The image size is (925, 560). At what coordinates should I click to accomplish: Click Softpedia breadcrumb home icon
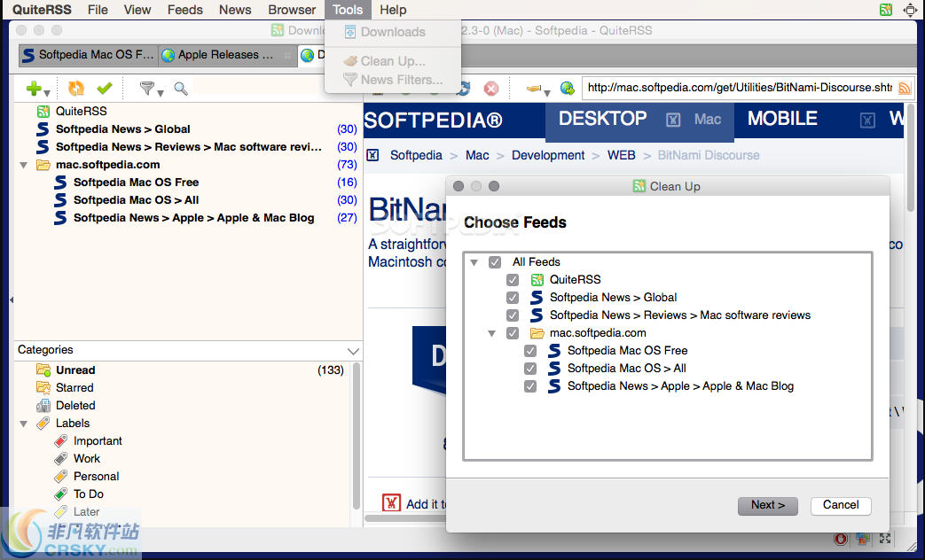pyautogui.click(x=372, y=156)
